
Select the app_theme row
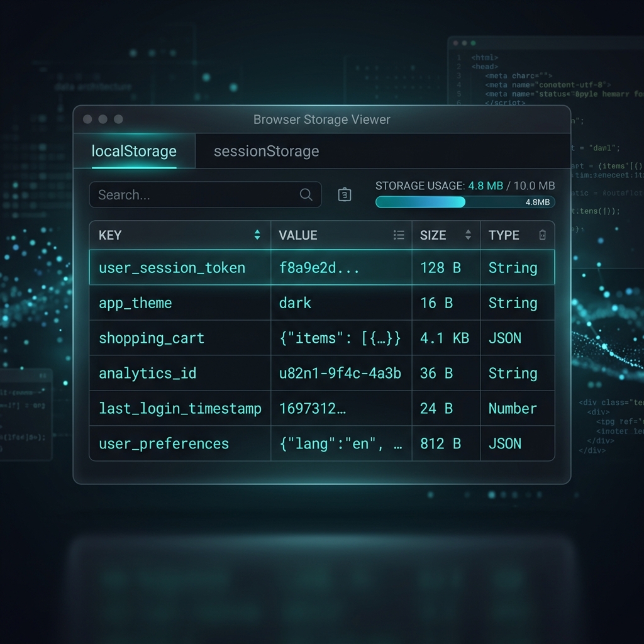(180, 303)
